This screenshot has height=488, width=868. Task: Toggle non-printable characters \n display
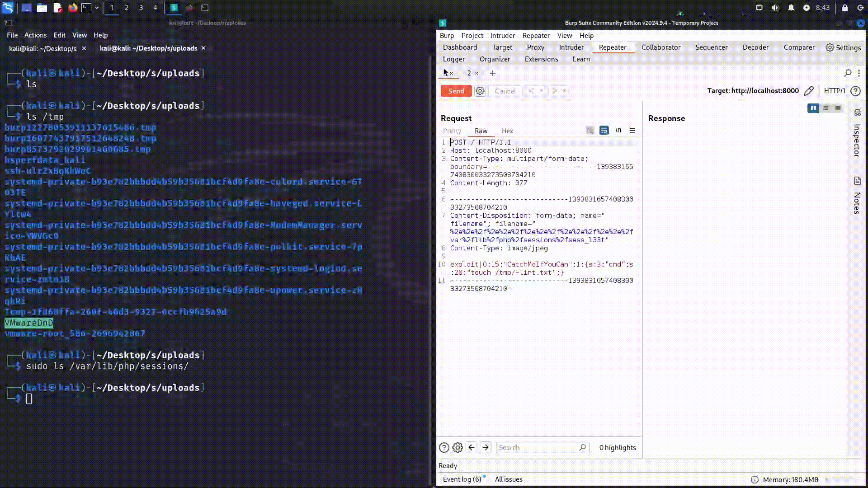point(618,130)
